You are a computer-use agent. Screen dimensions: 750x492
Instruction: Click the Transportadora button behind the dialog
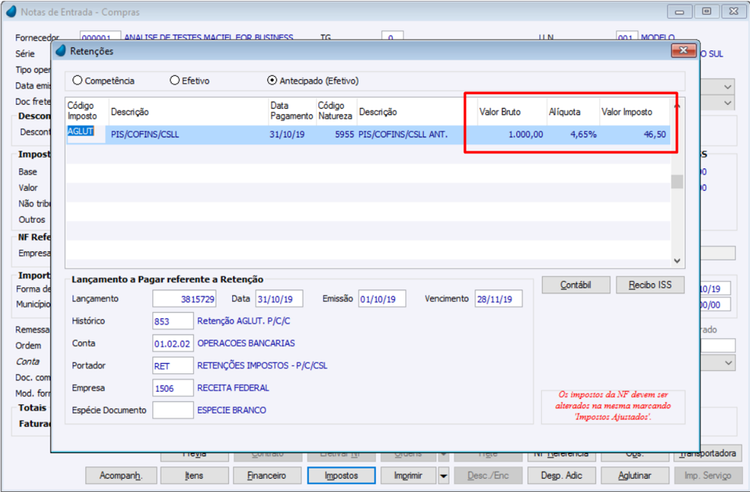point(707,453)
